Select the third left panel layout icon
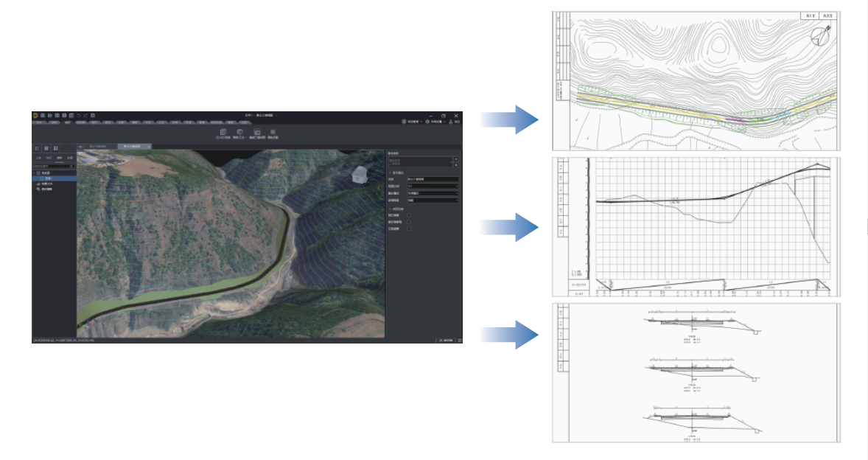Screen dimensions: 868x460 (55, 148)
